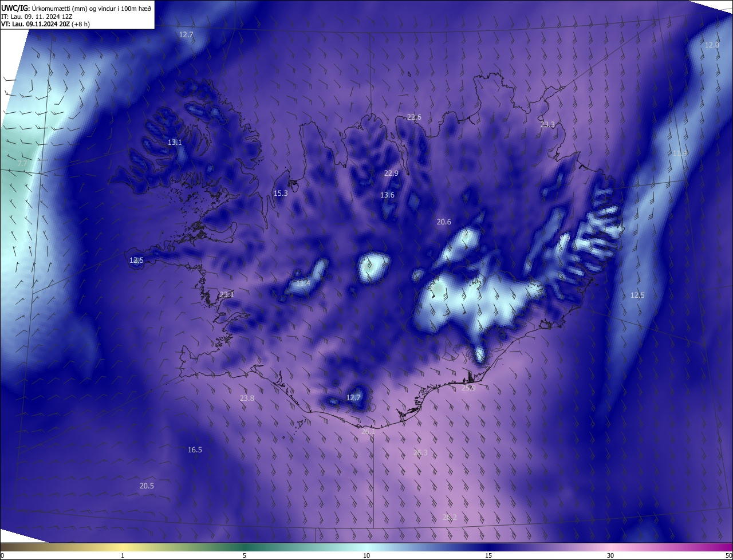Click the title line 'UWC/IG: Úrkomumætti (mm) og vindur'

point(76,8)
